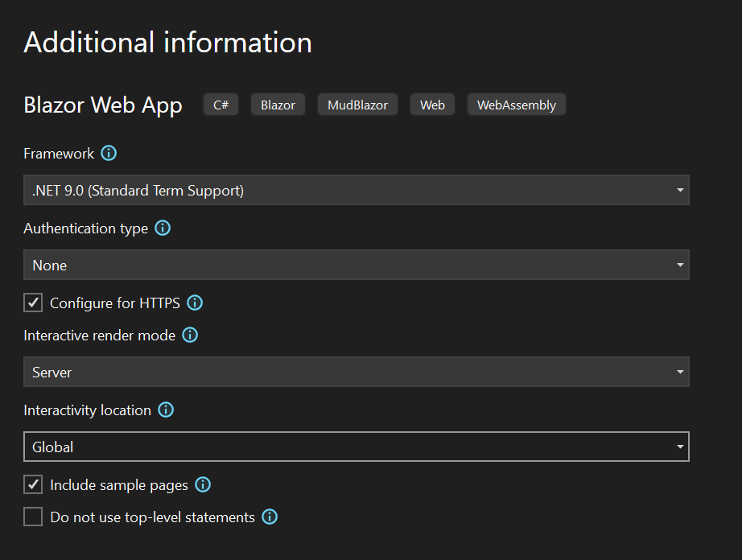The image size is (742, 560).
Task: Click the Framework label
Action: pos(60,154)
